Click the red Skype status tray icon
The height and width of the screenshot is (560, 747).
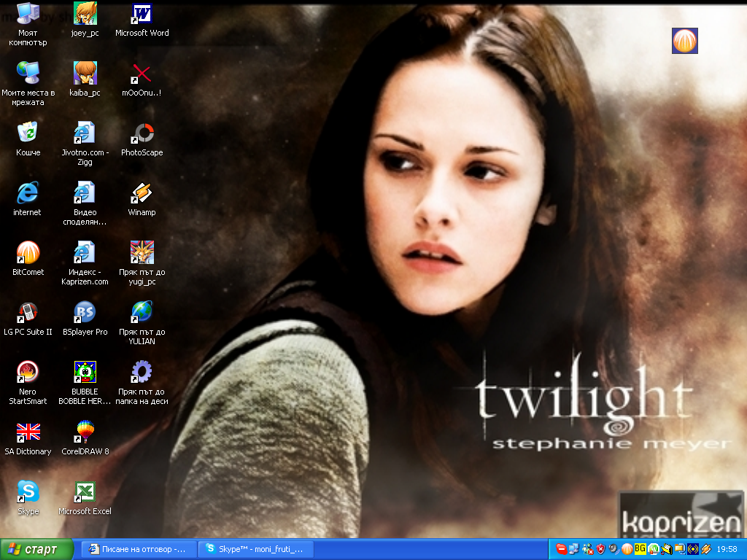(561, 549)
